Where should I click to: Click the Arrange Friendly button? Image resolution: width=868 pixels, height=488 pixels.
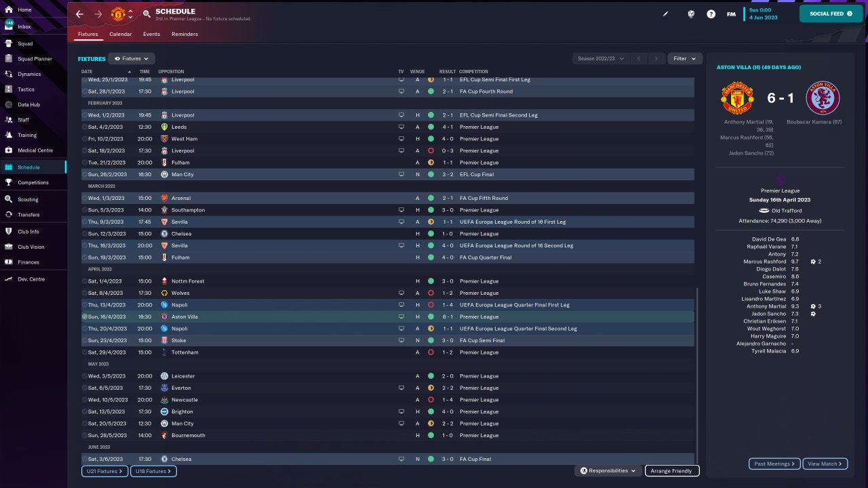(672, 470)
